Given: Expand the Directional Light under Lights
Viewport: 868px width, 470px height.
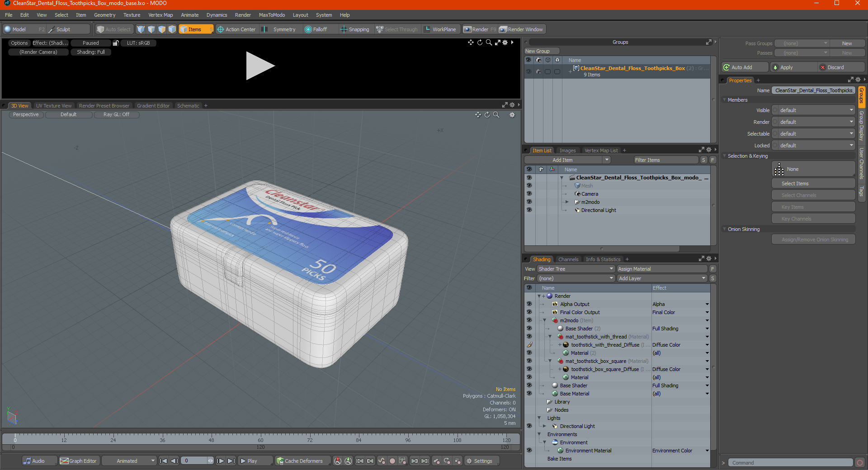Looking at the screenshot, I should 545,426.
